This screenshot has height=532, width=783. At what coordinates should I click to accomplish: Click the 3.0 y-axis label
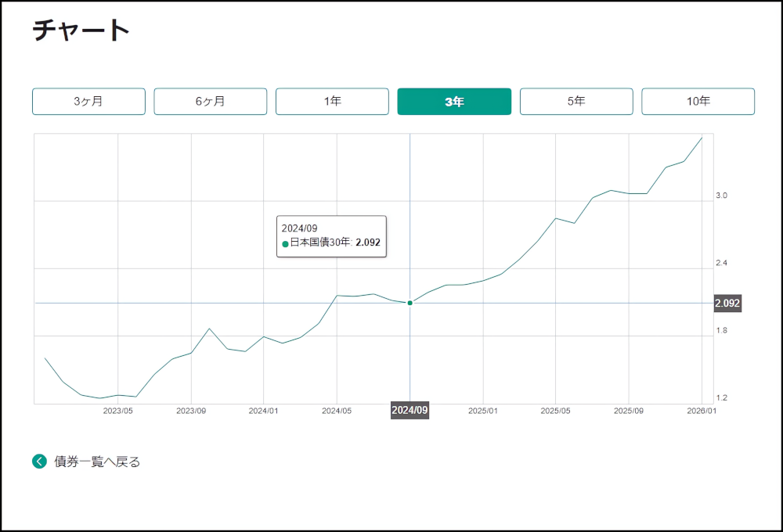721,196
